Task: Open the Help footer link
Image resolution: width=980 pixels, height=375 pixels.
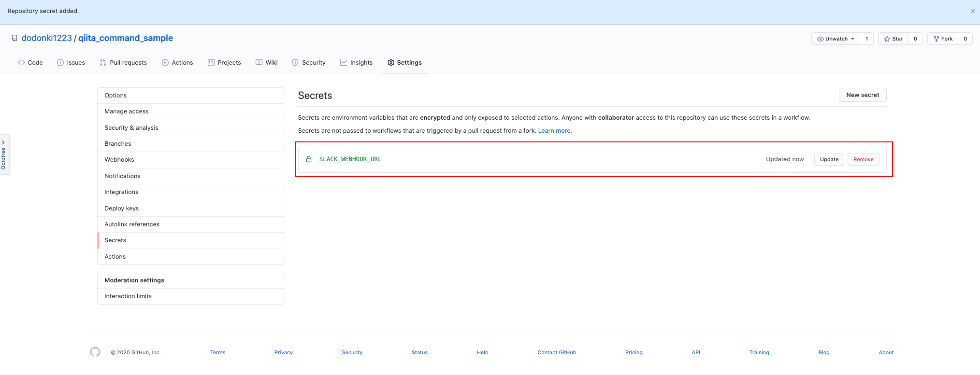Action: [x=482, y=353]
